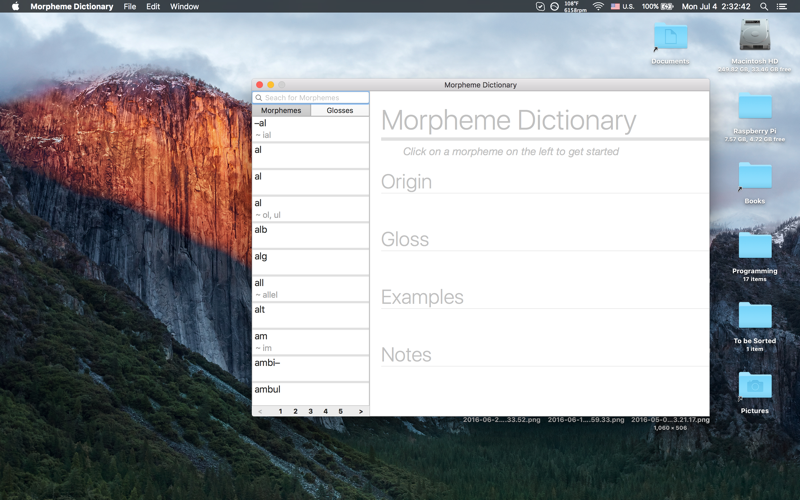800x500 pixels.
Task: Switch to the Morphemes tab
Action: point(281,110)
